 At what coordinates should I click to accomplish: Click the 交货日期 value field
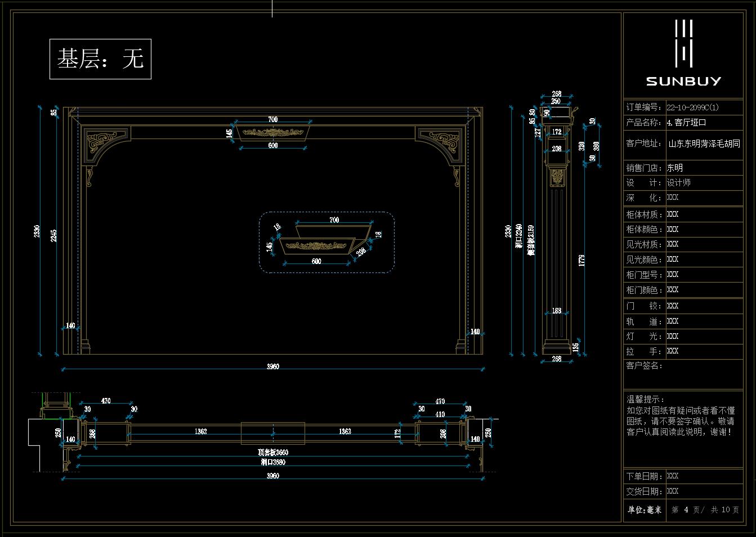pos(673,491)
